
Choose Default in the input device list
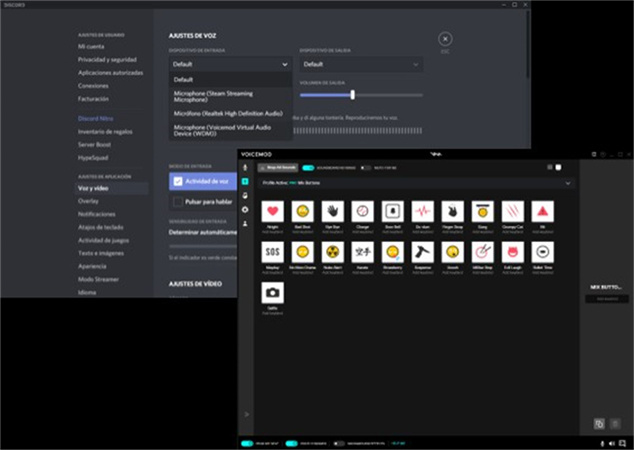click(230, 80)
